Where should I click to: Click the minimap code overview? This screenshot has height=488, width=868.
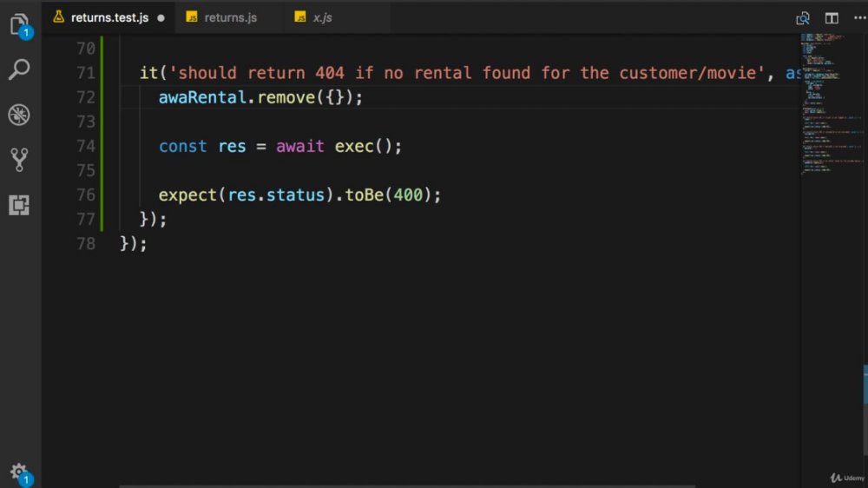click(832, 104)
